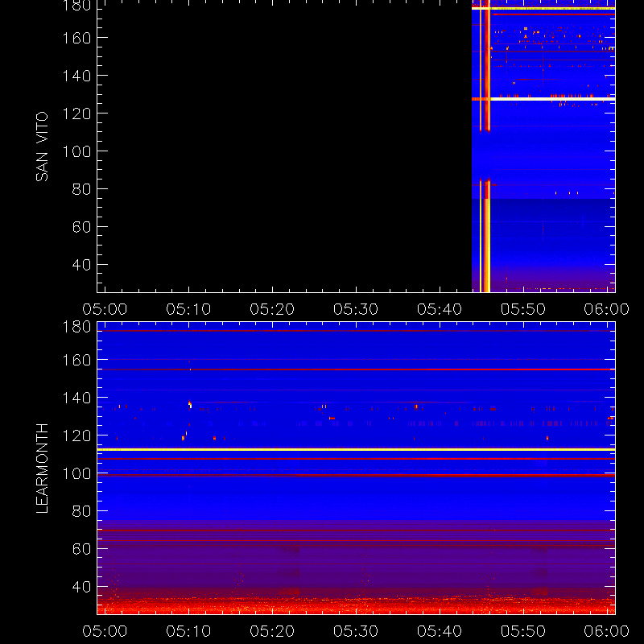
Task: Click 05:50 under the San Vito plot
Action: click(x=522, y=309)
